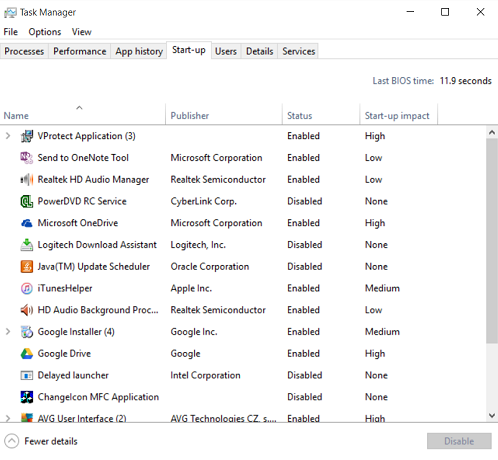Select the Start-up tab
This screenshot has width=498, height=460.
click(189, 50)
